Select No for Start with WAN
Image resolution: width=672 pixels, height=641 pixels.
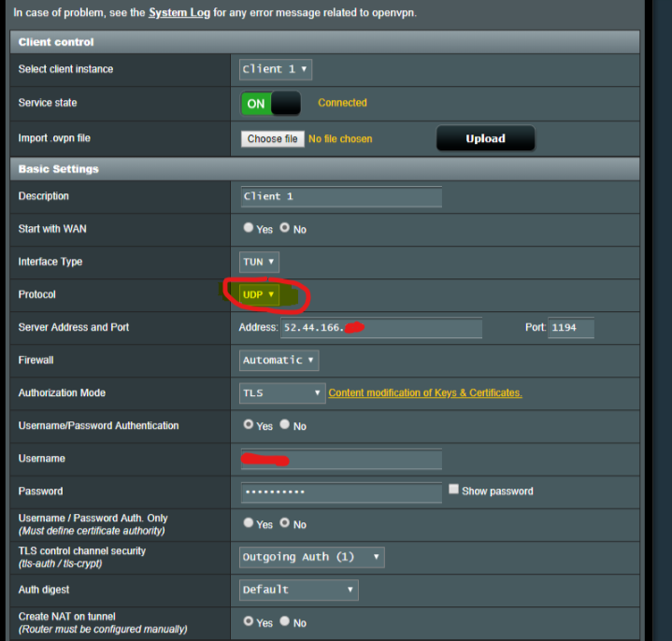pyautogui.click(x=285, y=228)
